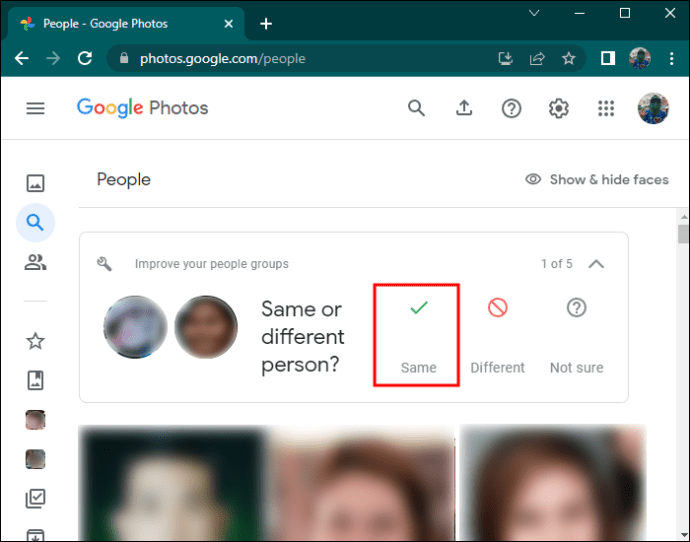Choose Same for the face pair
Screen dimensions: 690x542
pos(418,336)
